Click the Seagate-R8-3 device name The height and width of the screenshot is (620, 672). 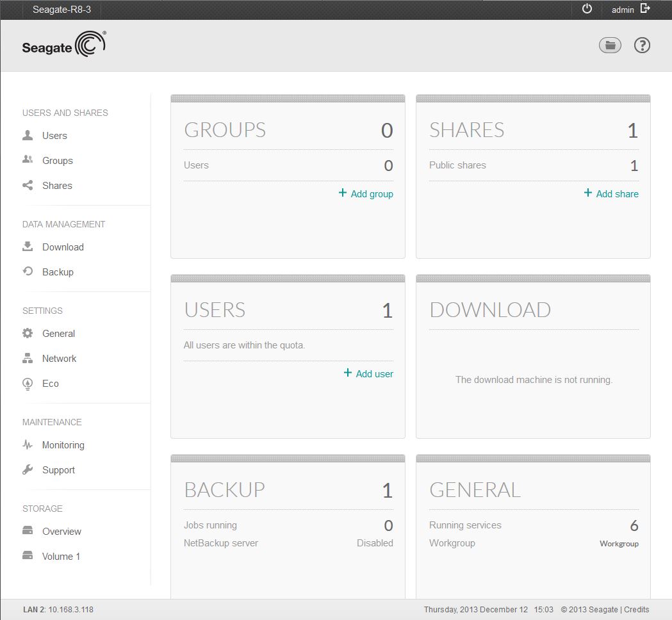tap(61, 10)
